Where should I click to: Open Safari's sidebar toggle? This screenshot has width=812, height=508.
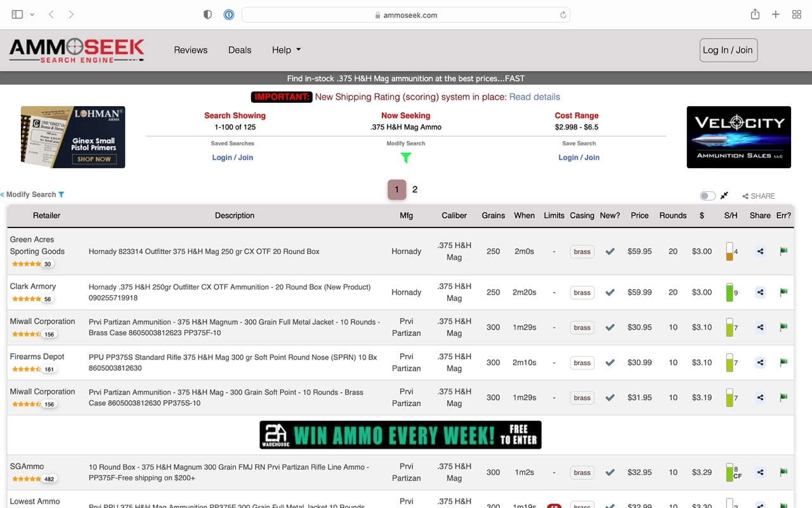pyautogui.click(x=17, y=14)
